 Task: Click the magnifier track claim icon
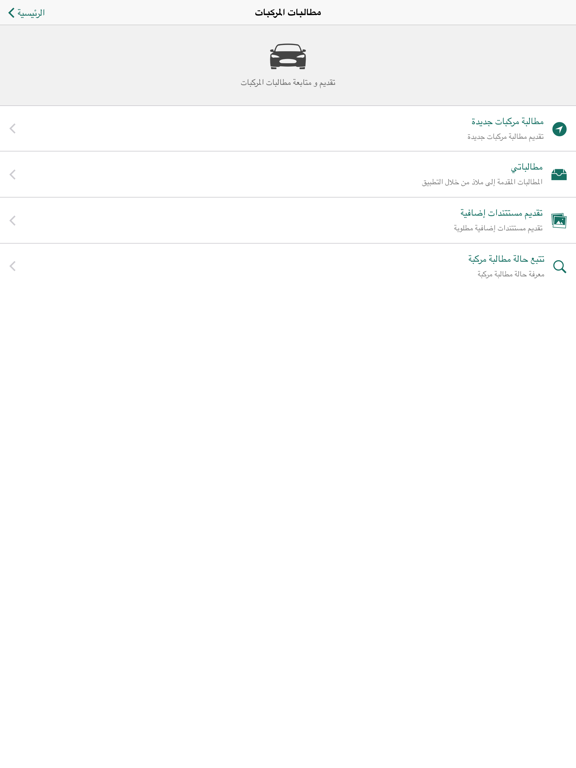559,266
